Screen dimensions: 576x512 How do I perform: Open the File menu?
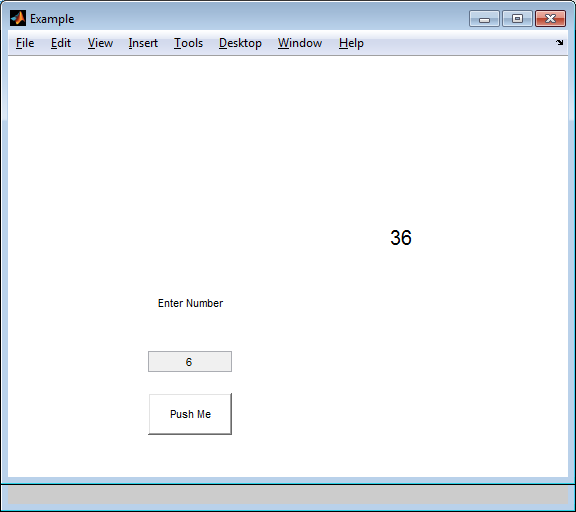(x=25, y=43)
